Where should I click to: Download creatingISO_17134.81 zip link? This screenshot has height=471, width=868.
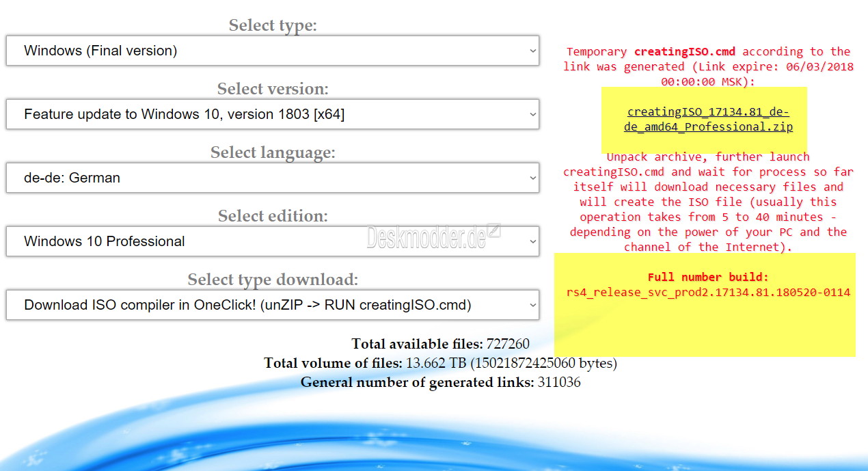click(x=708, y=119)
